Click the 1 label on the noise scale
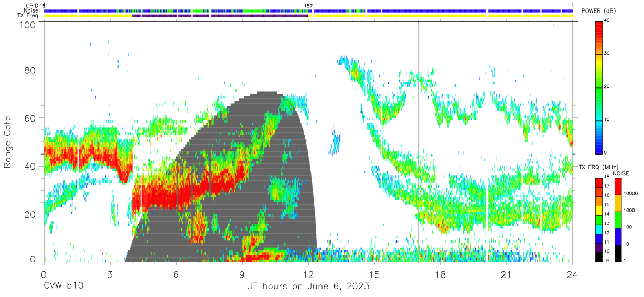 tap(625, 260)
